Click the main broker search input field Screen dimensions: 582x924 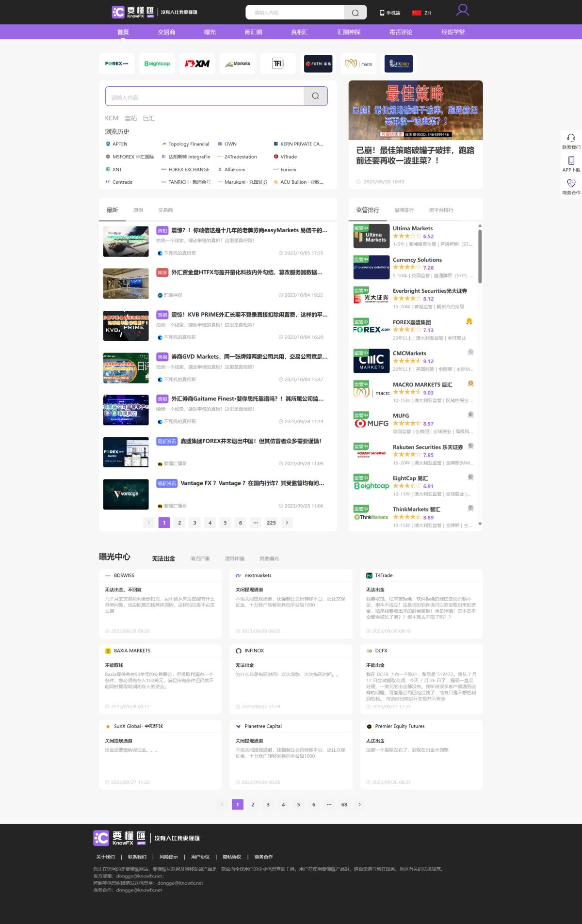[x=205, y=96]
